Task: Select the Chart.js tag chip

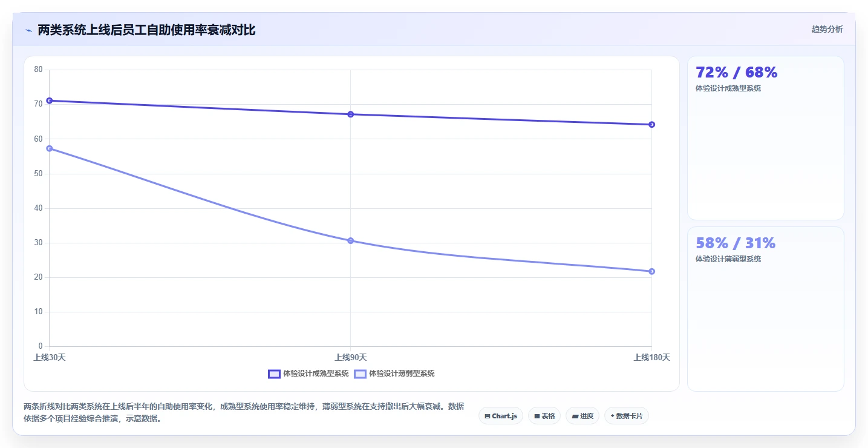Action: (501, 416)
